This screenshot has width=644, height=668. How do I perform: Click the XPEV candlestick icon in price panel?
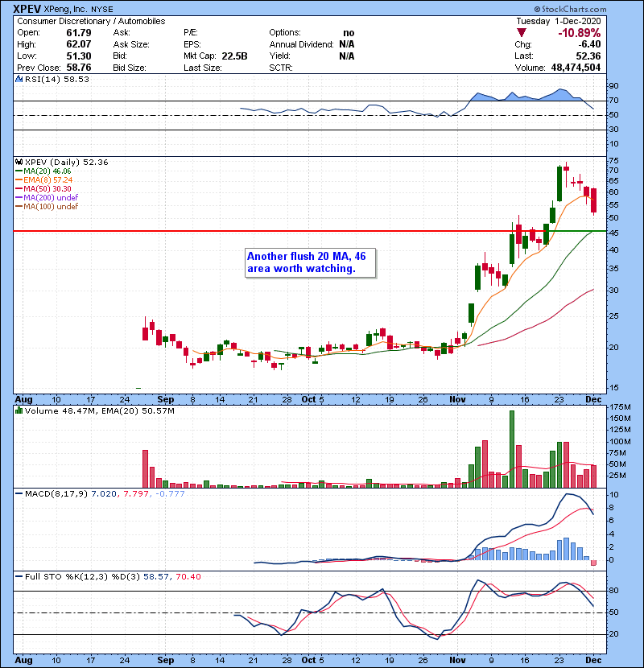click(x=19, y=163)
